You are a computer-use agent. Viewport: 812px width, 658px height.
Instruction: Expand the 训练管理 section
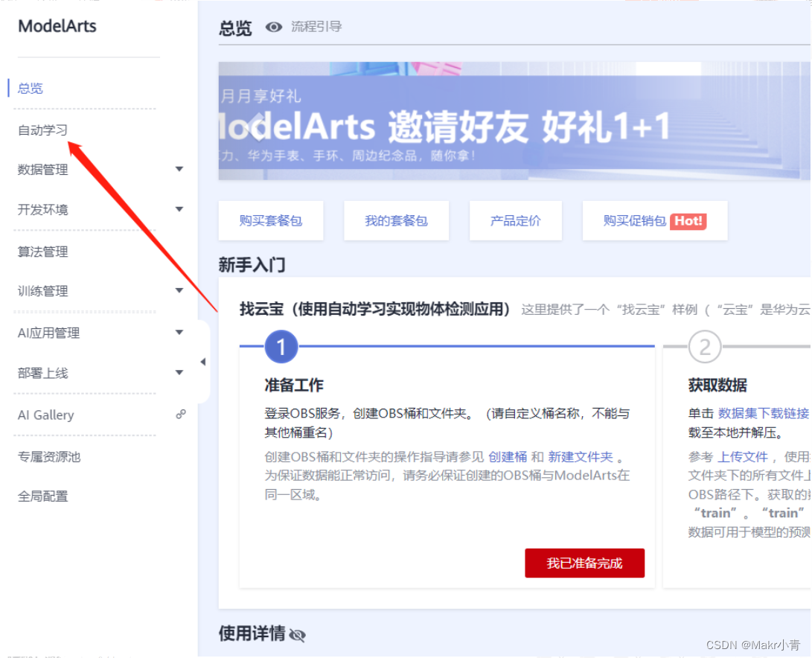179,291
